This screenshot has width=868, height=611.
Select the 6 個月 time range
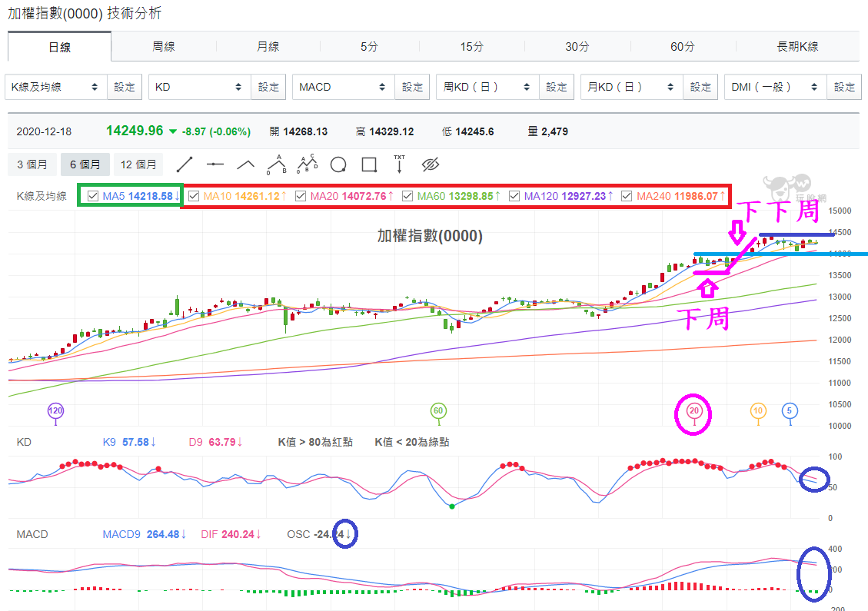pos(85,164)
